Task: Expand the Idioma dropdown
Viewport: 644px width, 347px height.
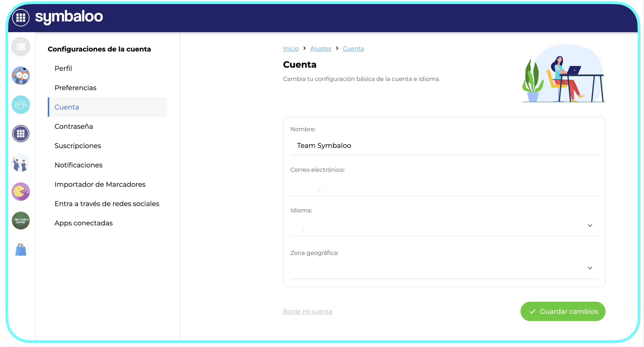Action: point(444,226)
